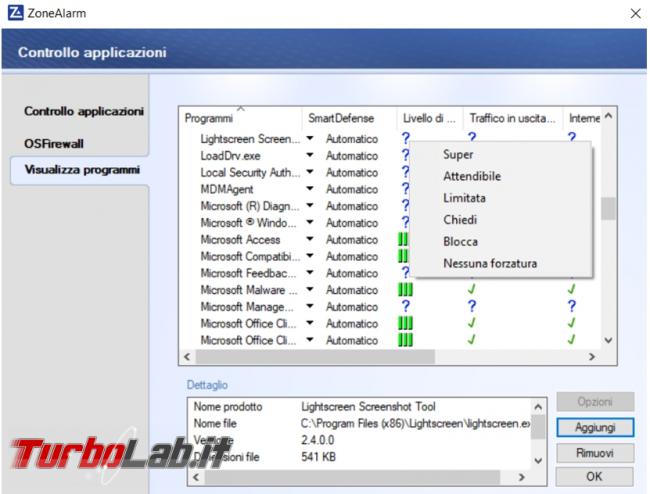
Task: Click Internet column checkmark for Microsoft Malware row
Action: (x=572, y=289)
